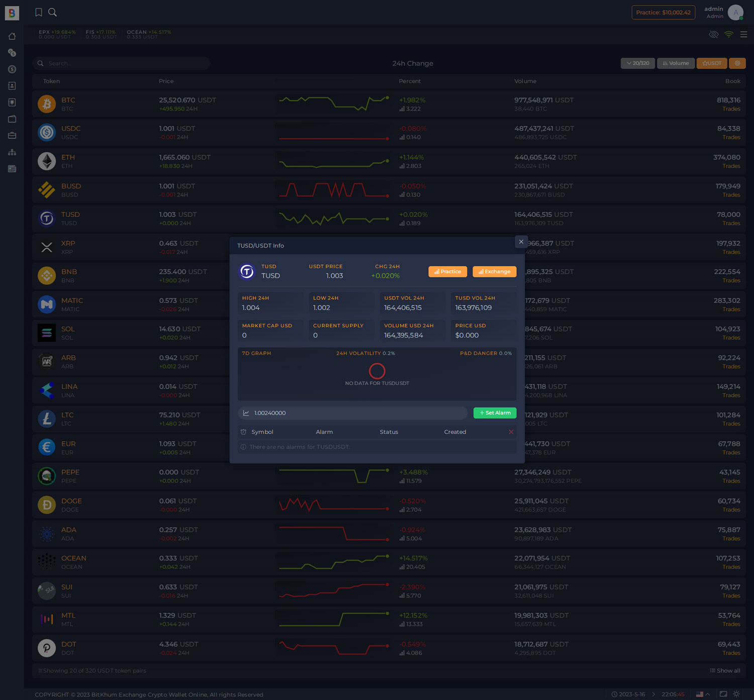Click the ETH coin icon in the token list

pyautogui.click(x=47, y=161)
